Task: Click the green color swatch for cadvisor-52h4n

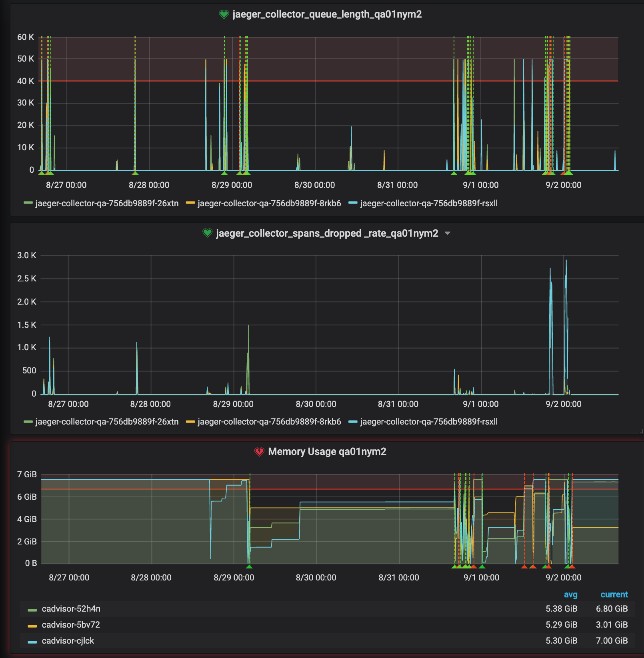Action: (32, 609)
